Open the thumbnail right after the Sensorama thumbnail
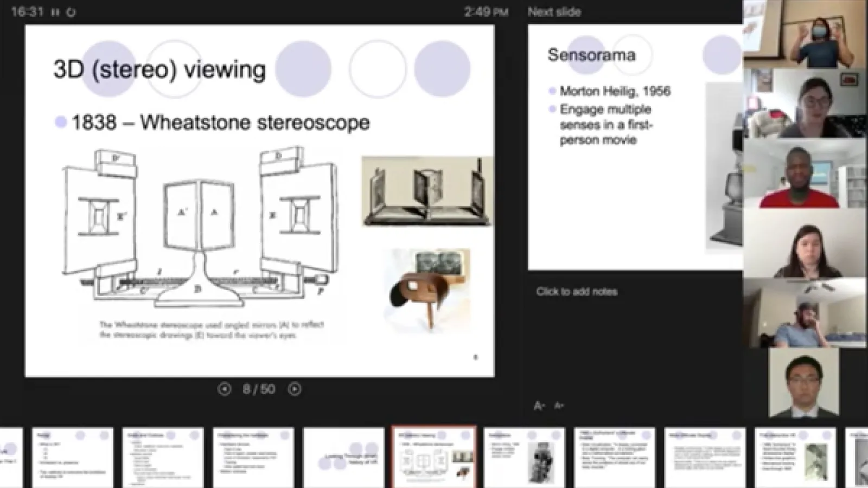 (x=615, y=458)
